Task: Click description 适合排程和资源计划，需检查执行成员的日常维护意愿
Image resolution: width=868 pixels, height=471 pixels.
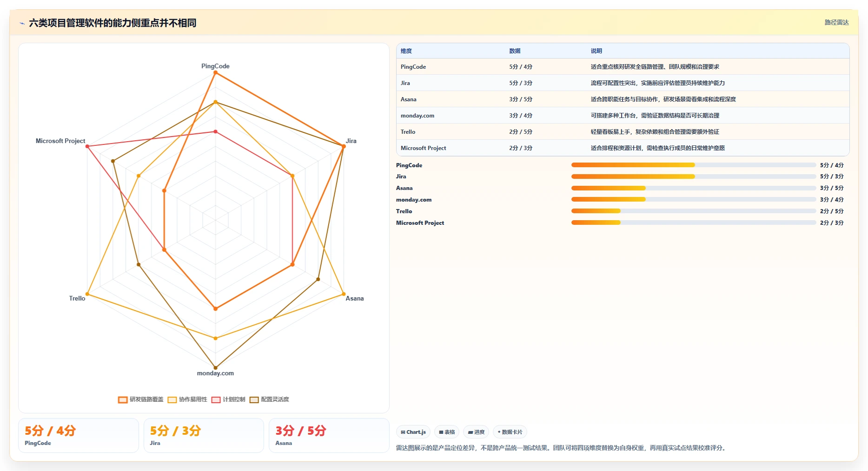Action: pyautogui.click(x=658, y=148)
